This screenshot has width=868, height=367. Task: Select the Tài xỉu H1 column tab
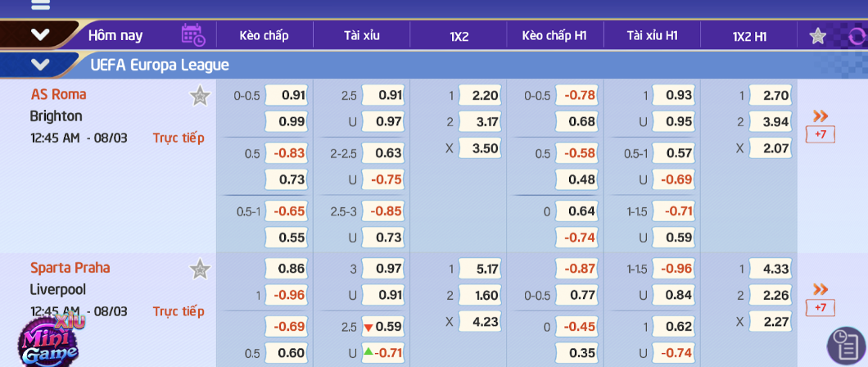(x=652, y=36)
